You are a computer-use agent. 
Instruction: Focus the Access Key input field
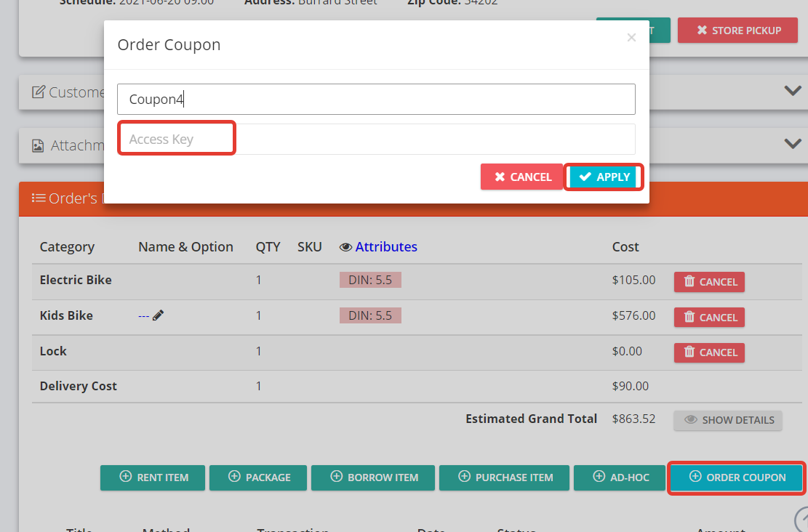click(376, 139)
